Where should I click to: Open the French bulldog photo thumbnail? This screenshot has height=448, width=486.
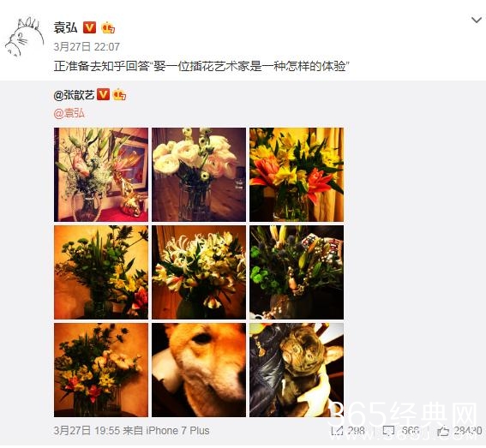coord(297,370)
